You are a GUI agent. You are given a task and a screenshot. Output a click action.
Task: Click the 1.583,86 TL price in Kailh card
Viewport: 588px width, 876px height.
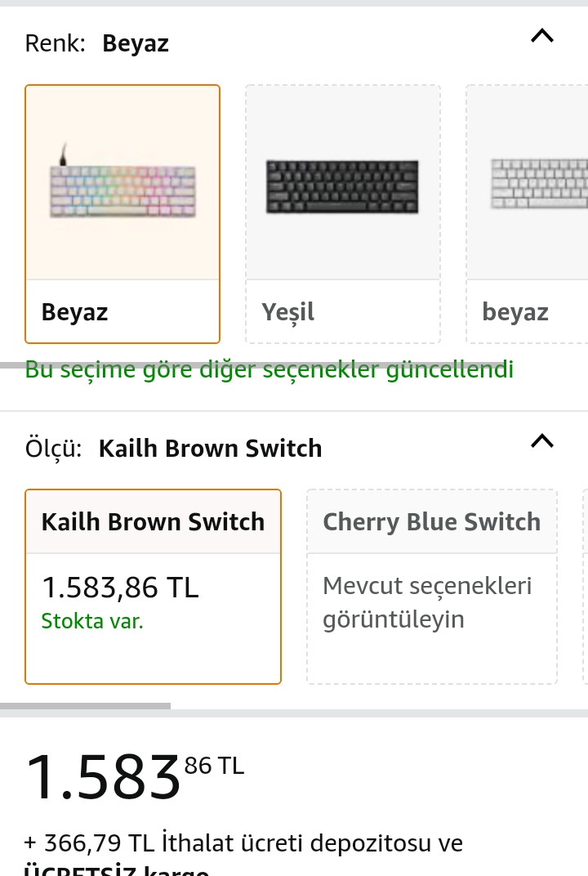tap(120, 588)
